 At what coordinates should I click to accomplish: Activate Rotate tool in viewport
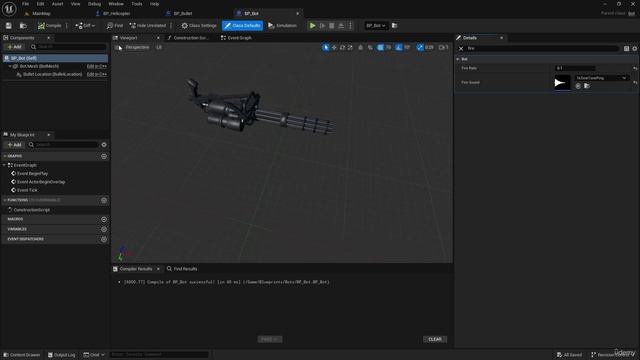(x=342, y=47)
